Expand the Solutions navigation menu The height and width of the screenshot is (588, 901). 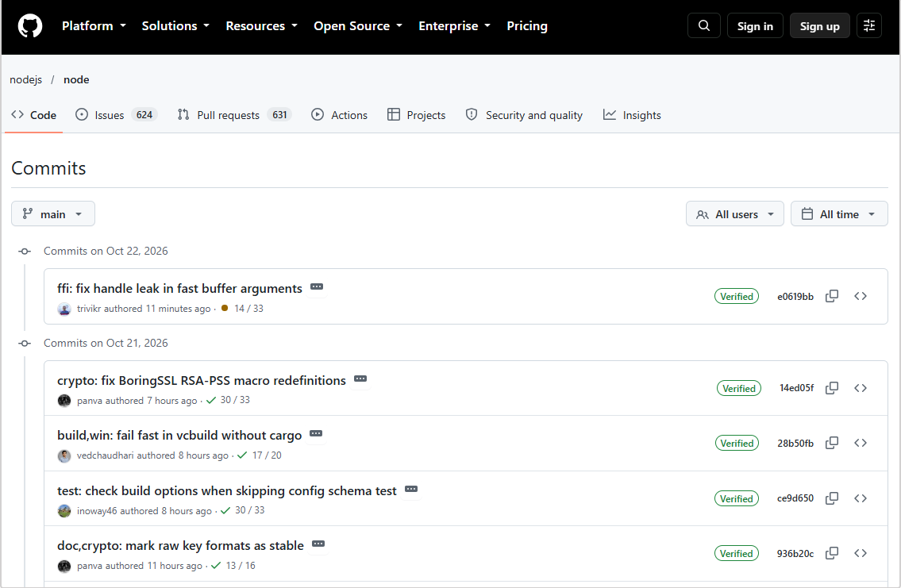pyautogui.click(x=175, y=26)
